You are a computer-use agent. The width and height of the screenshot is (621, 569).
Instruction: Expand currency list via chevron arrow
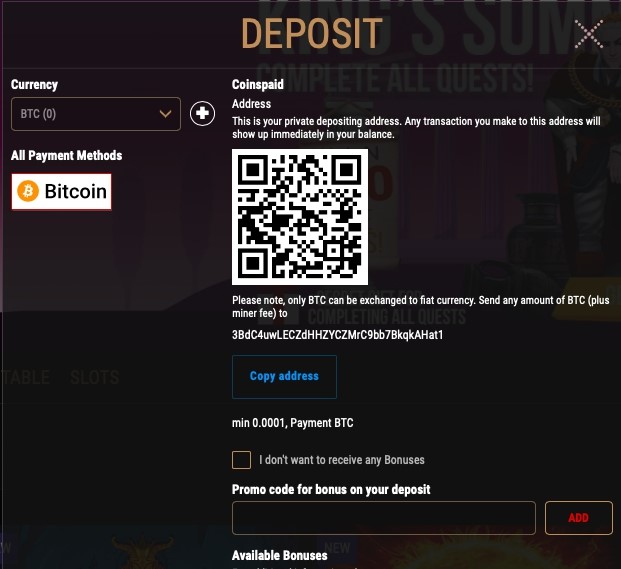166,114
